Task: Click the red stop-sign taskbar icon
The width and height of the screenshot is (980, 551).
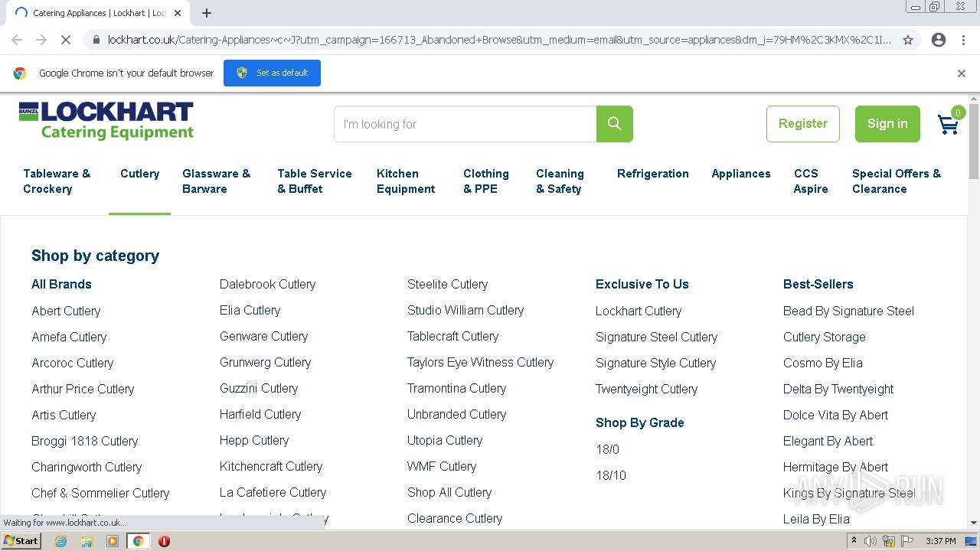Action: tap(164, 541)
